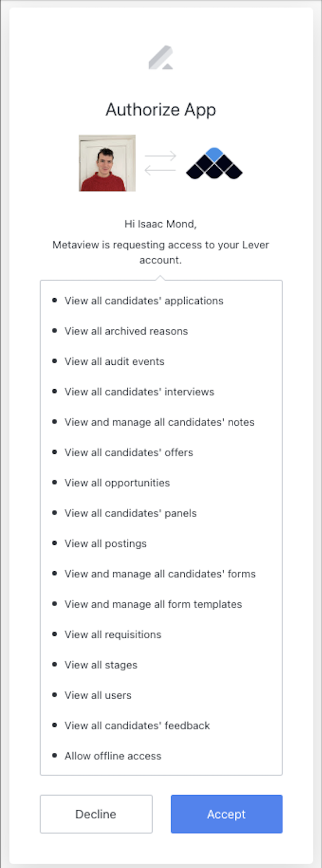Select Isaac Mond's profile photo
Image resolution: width=322 pixels, height=868 pixels.
(107, 164)
